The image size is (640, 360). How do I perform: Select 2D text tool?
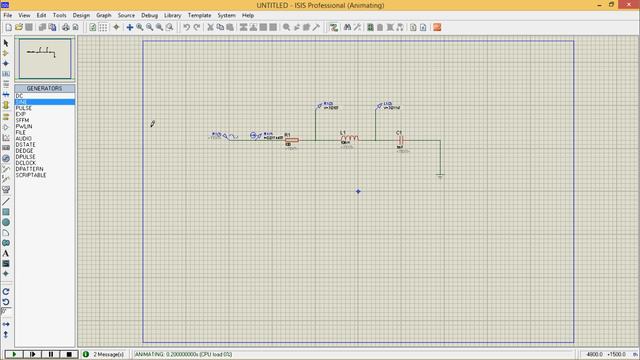6,253
